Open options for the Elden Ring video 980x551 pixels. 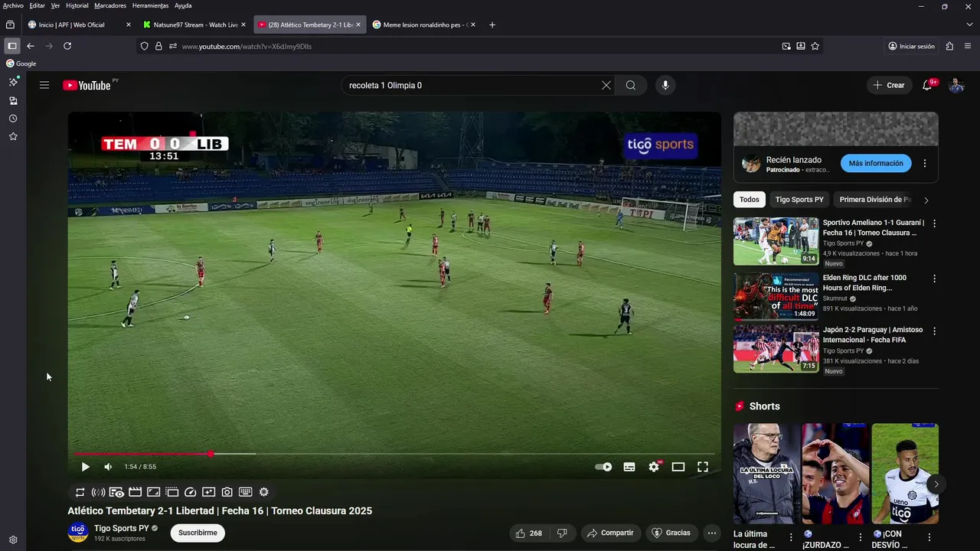[x=934, y=279]
